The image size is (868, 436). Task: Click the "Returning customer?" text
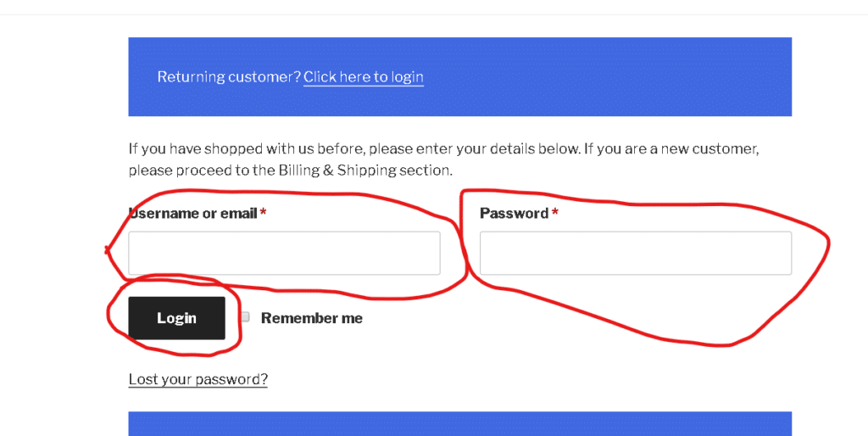[x=229, y=77]
